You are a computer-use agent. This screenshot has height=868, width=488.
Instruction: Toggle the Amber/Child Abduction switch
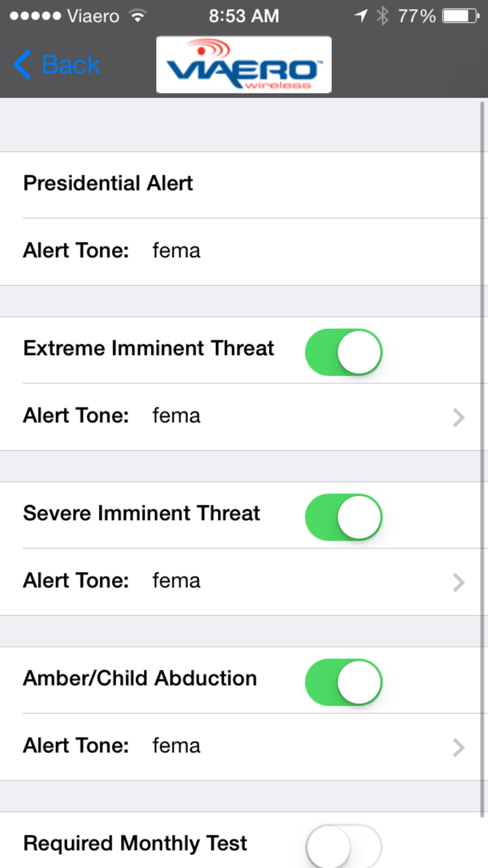point(344,682)
